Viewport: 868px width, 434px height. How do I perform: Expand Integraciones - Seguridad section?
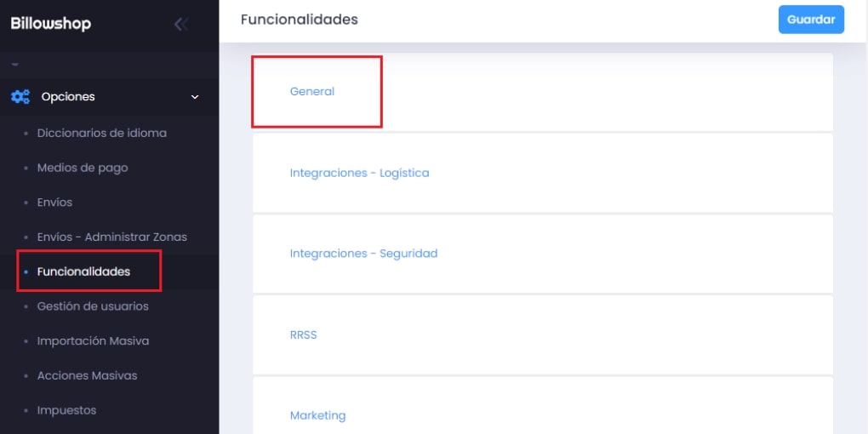tap(363, 254)
